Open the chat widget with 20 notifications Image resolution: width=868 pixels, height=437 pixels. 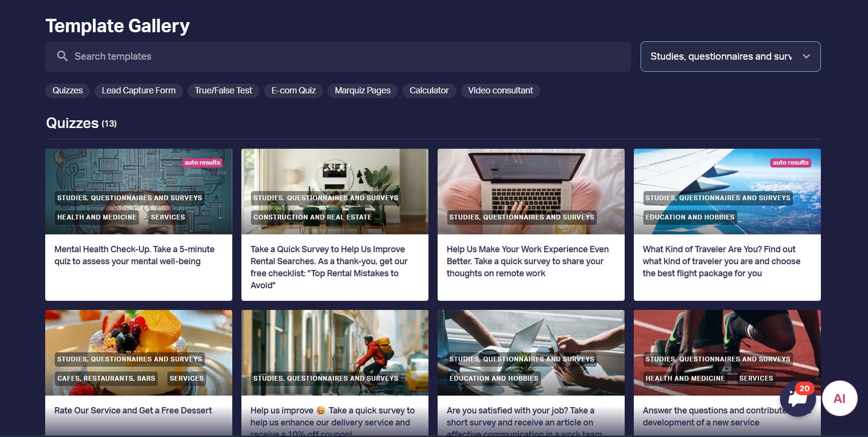point(798,398)
